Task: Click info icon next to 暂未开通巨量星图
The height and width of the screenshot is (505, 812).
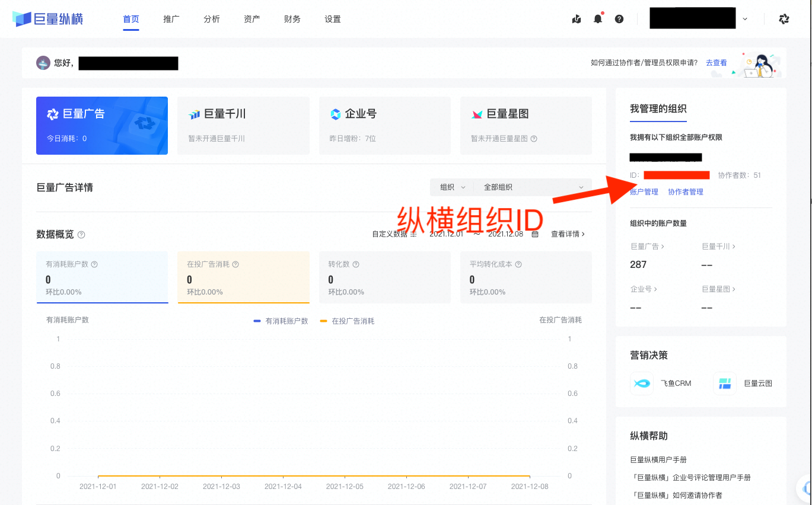Action: pyautogui.click(x=534, y=139)
